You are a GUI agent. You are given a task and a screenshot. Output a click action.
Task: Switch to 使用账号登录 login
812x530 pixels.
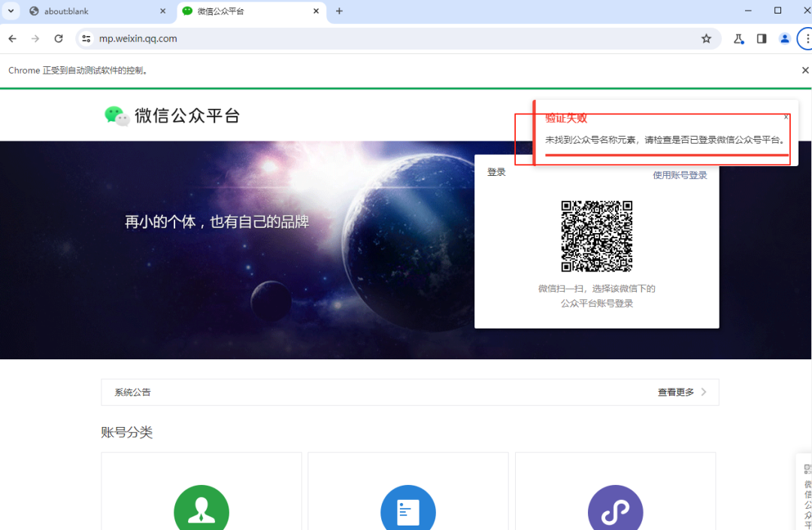pyautogui.click(x=680, y=175)
